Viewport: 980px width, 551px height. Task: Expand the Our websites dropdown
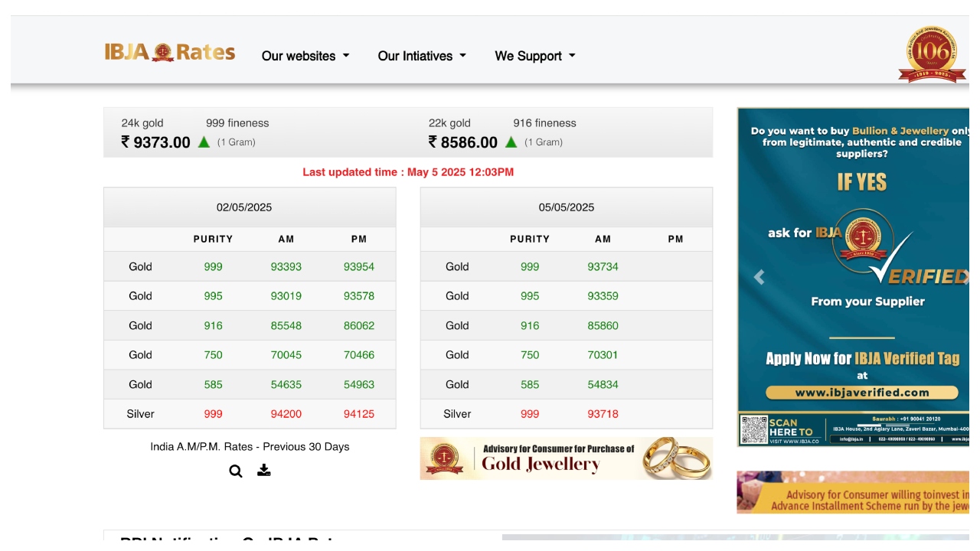coord(305,56)
